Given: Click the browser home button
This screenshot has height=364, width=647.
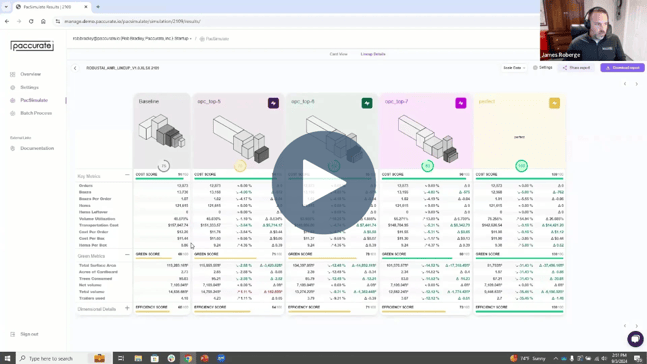Looking at the screenshot, I should 43,21.
